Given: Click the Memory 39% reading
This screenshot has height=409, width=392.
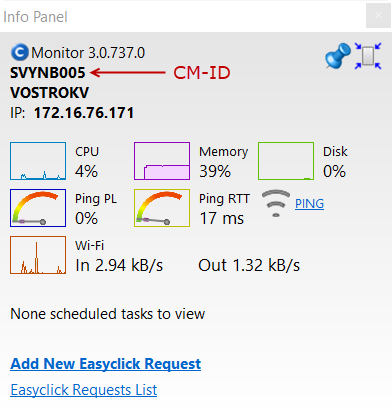Looking at the screenshot, I should [224, 162].
